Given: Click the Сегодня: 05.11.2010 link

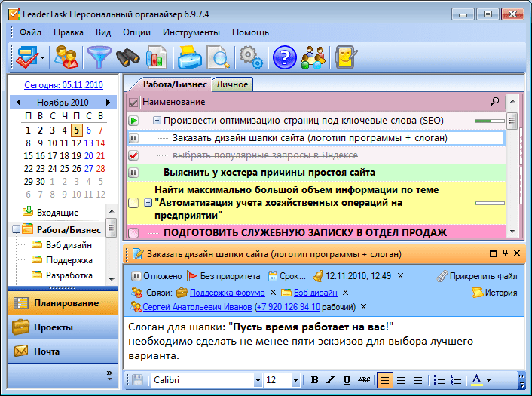Looking at the screenshot, I should click(x=63, y=84).
